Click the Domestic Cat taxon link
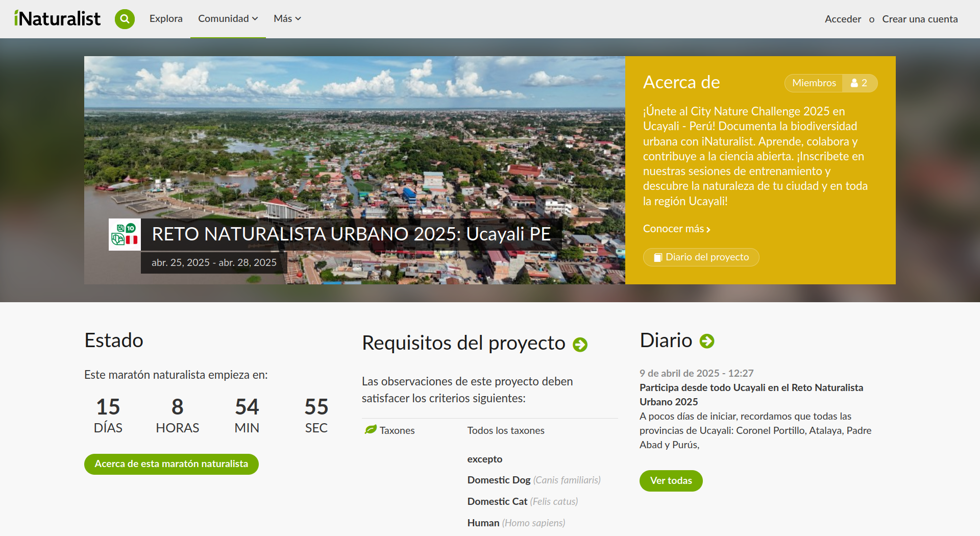980x536 pixels. pyautogui.click(x=497, y=501)
